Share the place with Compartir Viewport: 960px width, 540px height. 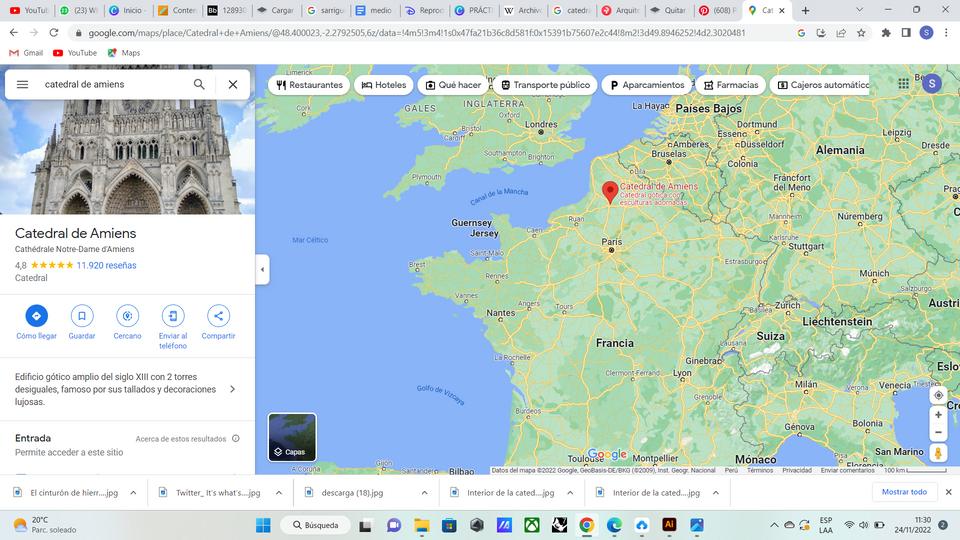(218, 316)
